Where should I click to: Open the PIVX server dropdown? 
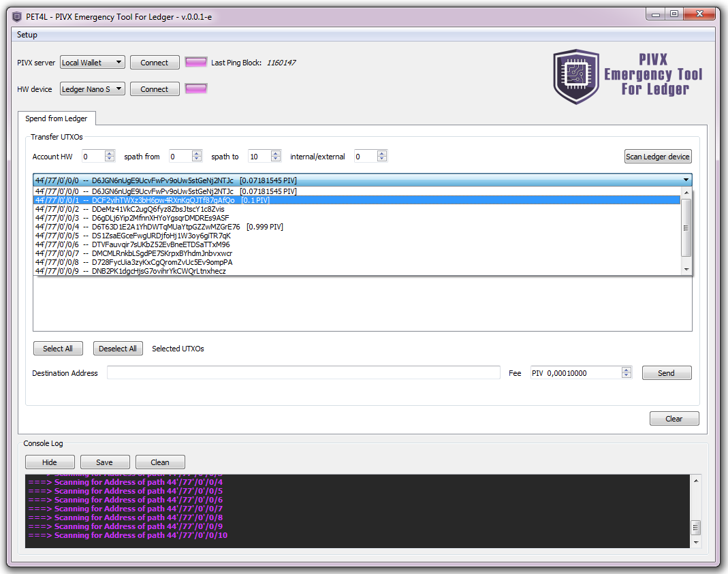[93, 62]
